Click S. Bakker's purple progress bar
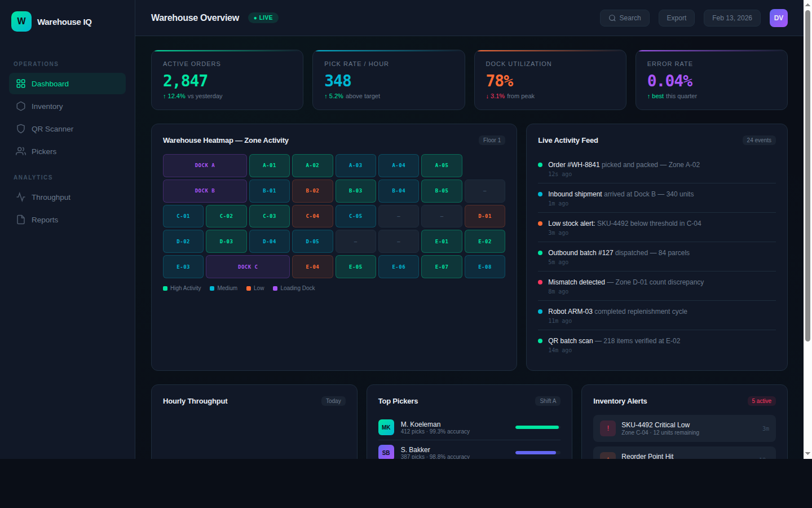This screenshot has width=812, height=508. click(x=536, y=453)
